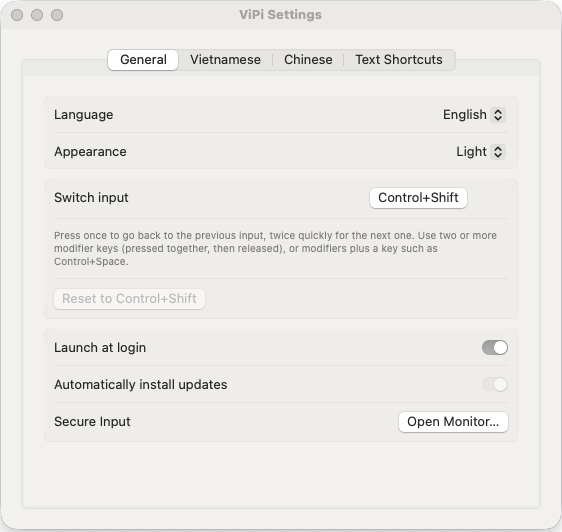Image resolution: width=562 pixels, height=532 pixels.
Task: Click the ViPi Settings window title
Action: [x=281, y=15]
